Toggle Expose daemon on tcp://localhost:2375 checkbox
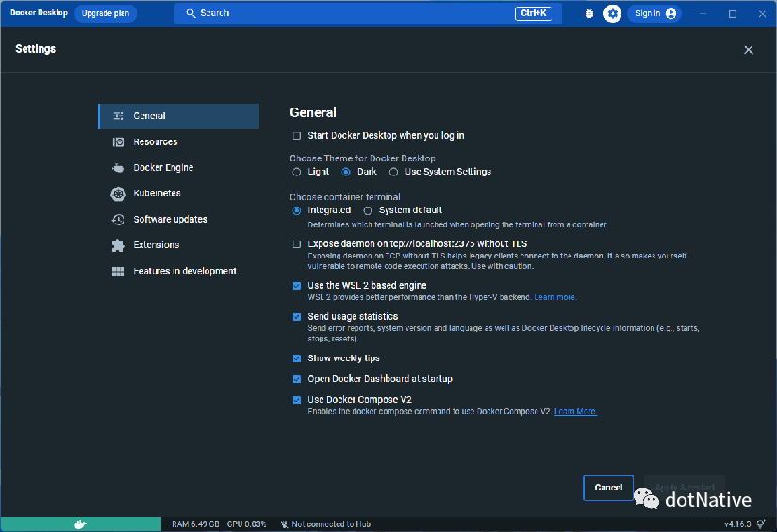Screen dimensions: 777x532 click(x=297, y=244)
